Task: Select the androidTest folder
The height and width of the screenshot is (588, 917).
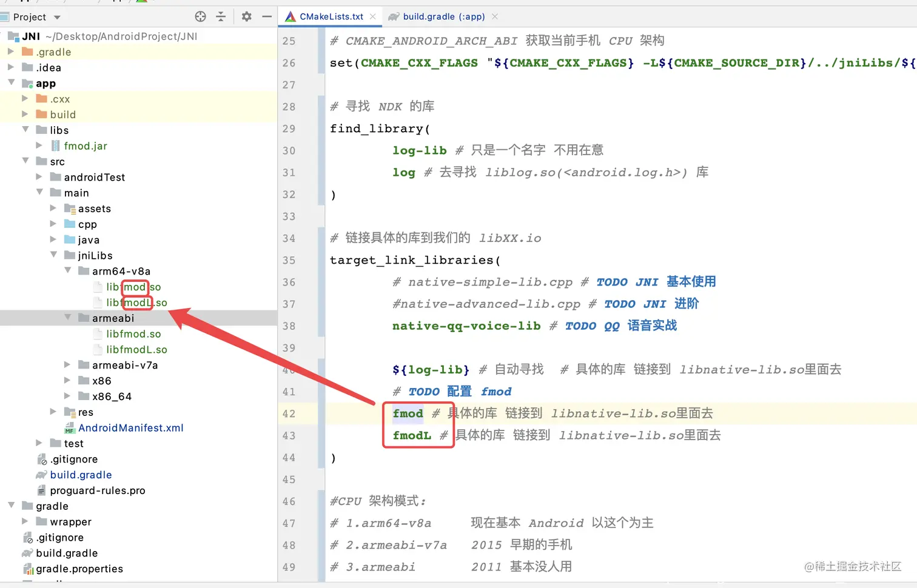Action: pyautogui.click(x=94, y=177)
